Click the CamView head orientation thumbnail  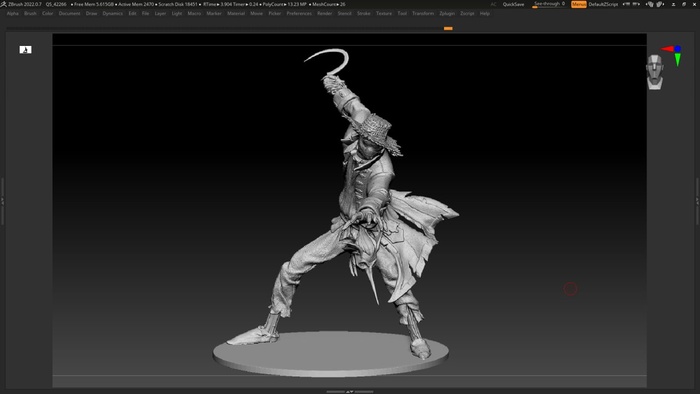[x=654, y=72]
